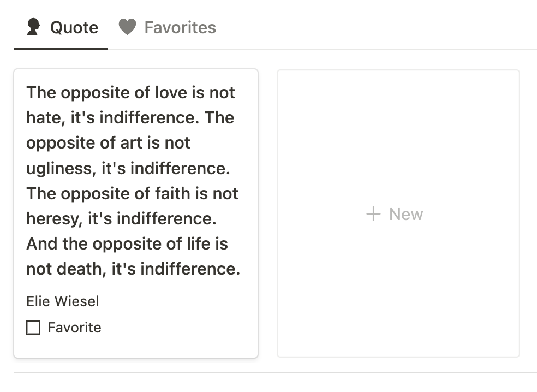Click the silhouette icon on the Quote tab
This screenshot has width=537, height=392.
click(x=33, y=27)
